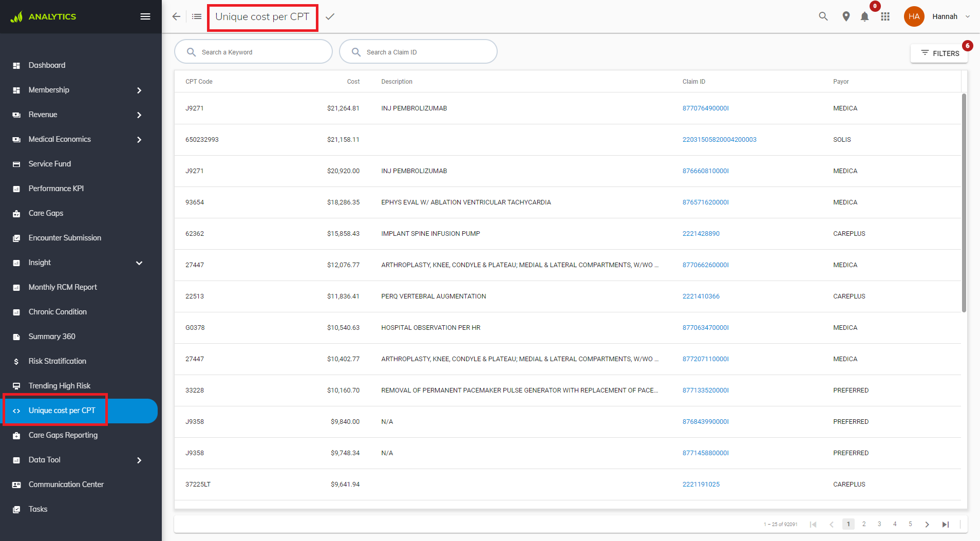980x541 pixels.
Task: Select the SOLIS payor cell
Action: coord(842,140)
